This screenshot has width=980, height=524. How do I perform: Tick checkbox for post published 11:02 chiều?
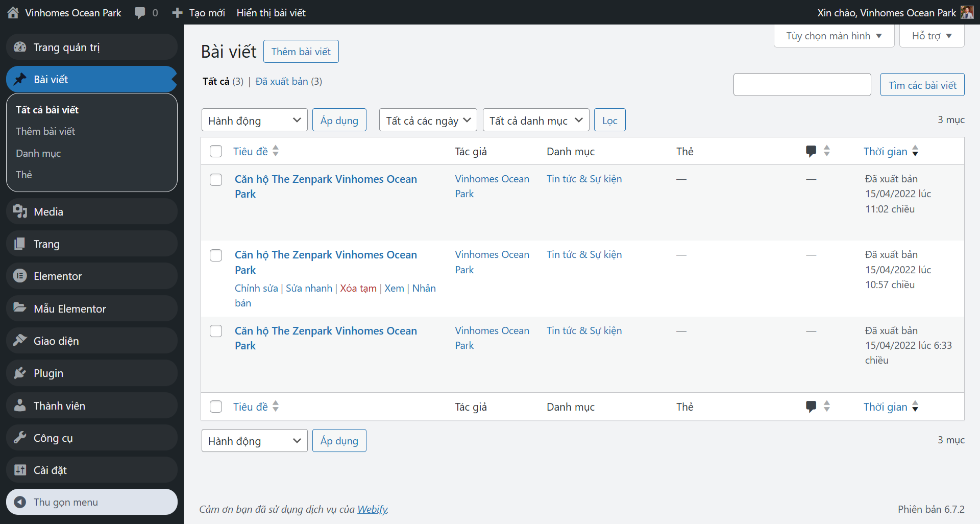216,180
